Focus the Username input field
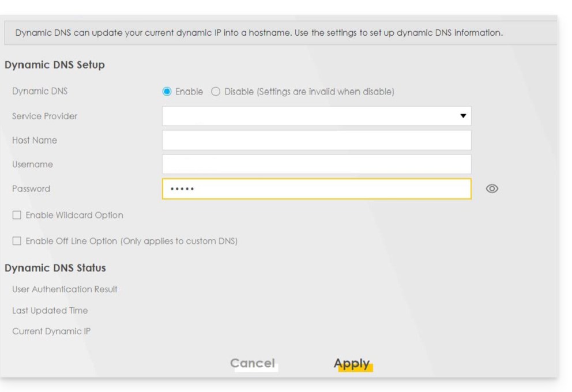Image resolution: width=572 pixels, height=392 pixels. pos(317,164)
